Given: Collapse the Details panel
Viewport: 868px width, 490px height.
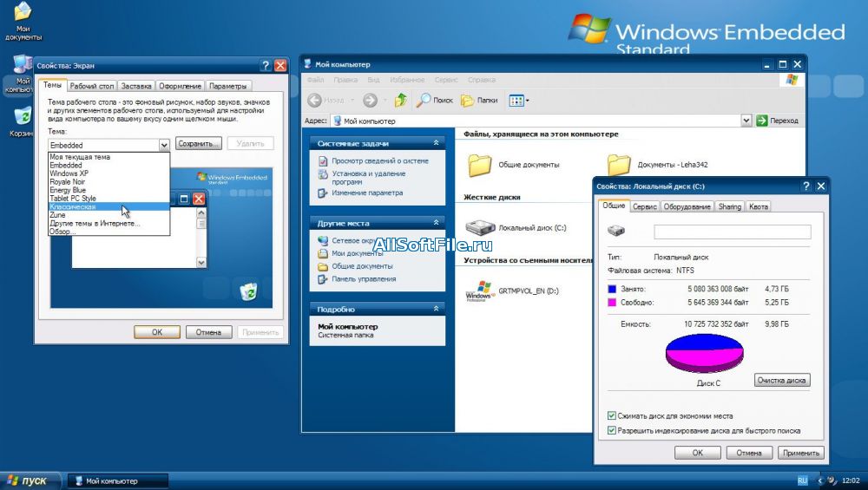Looking at the screenshot, I should pyautogui.click(x=437, y=309).
